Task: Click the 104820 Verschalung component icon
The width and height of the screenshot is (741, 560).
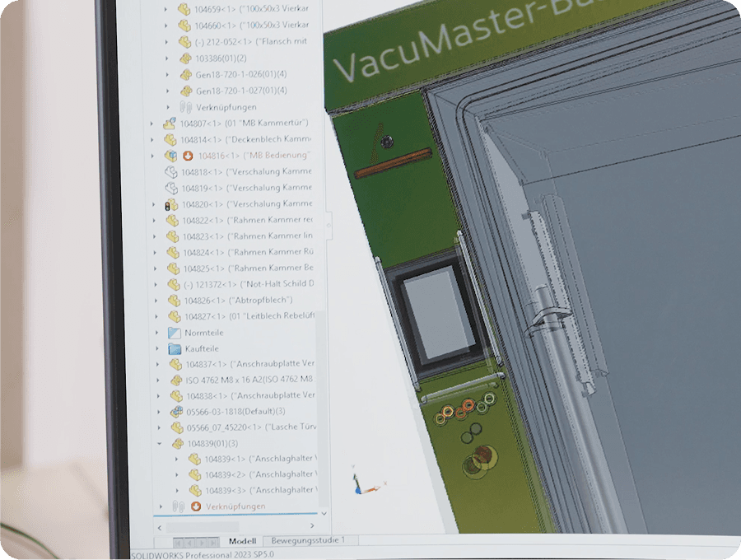Action: coord(171,204)
